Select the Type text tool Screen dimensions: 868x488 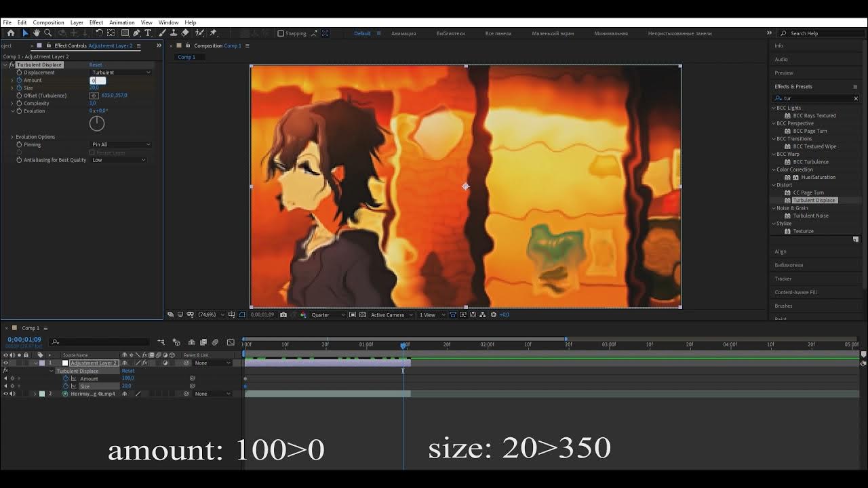(x=148, y=33)
